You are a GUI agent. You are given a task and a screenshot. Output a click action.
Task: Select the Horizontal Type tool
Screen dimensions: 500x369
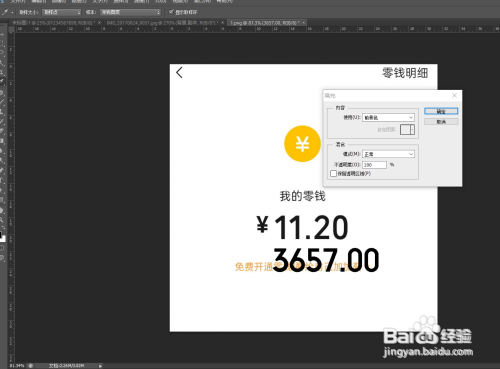(x=2, y=180)
